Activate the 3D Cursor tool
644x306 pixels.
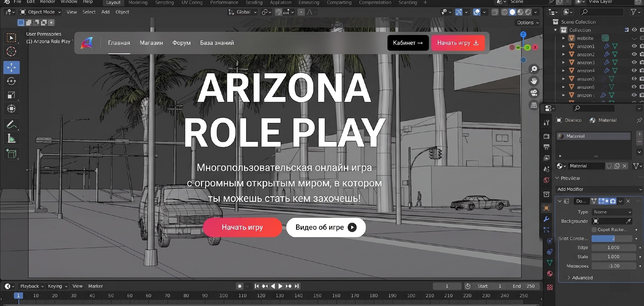pyautogui.click(x=11, y=52)
